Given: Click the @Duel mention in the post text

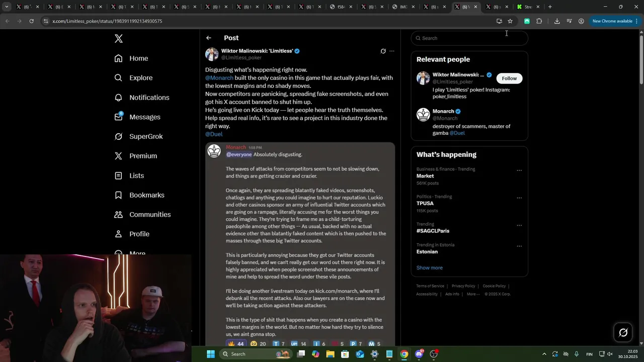Looking at the screenshot, I should pos(214,134).
